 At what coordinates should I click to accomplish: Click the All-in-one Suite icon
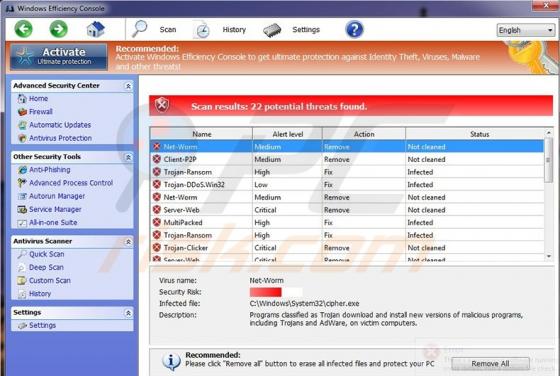point(22,223)
